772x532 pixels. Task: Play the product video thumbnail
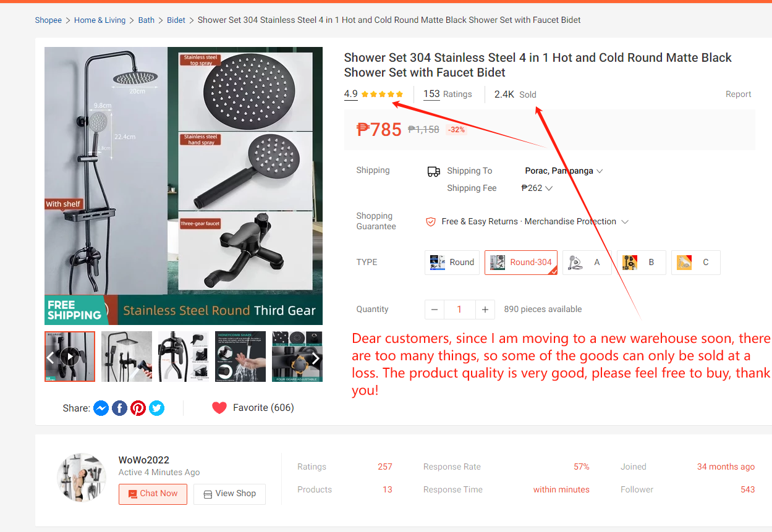70,357
